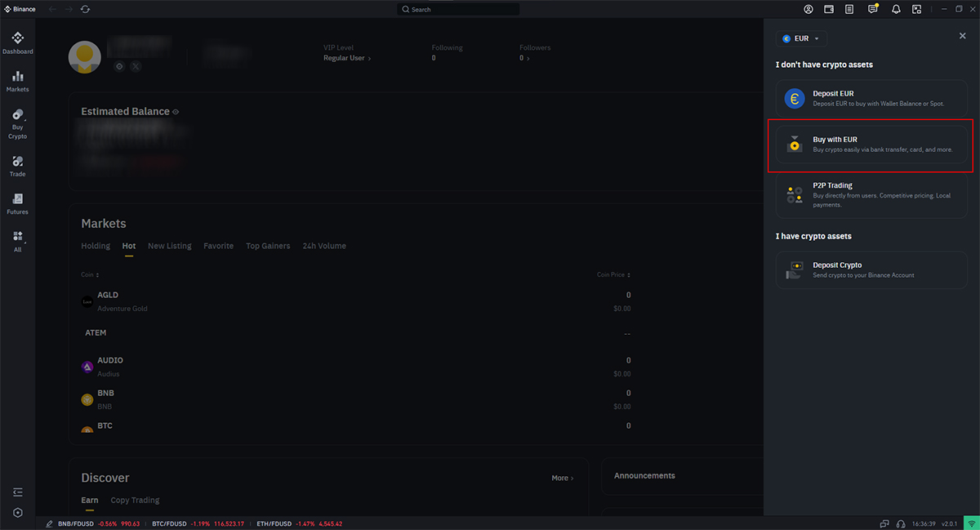Open BTC/FDUSD ticker in status bar
The image size is (980, 530).
pos(198,523)
